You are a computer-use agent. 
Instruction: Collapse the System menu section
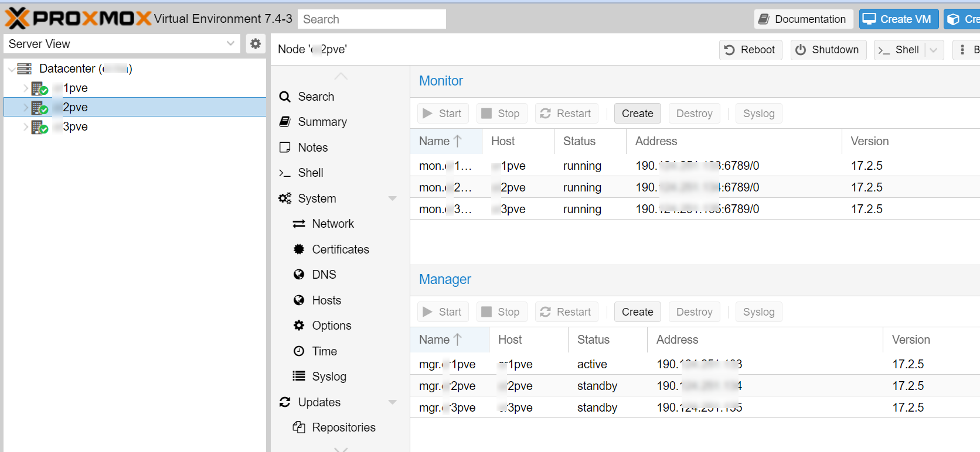pos(393,198)
